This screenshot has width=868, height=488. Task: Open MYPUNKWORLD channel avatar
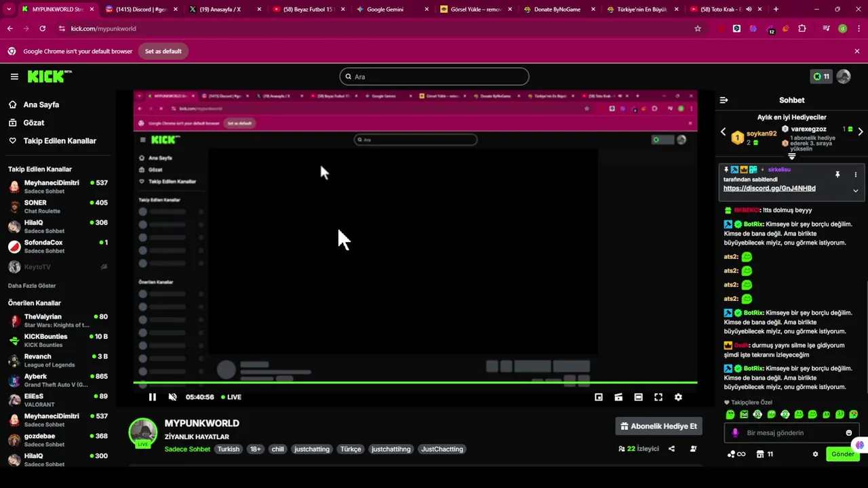point(143,432)
